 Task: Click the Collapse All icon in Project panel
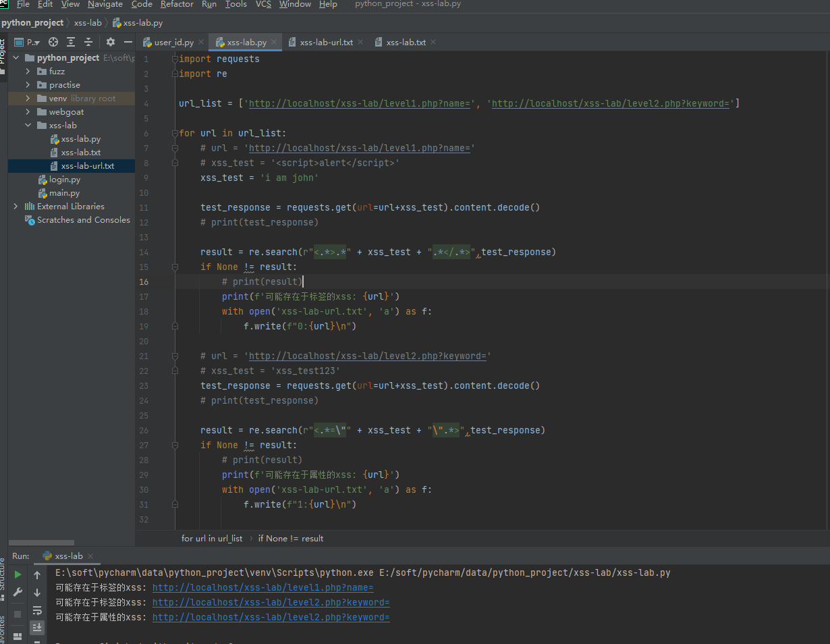pos(88,42)
